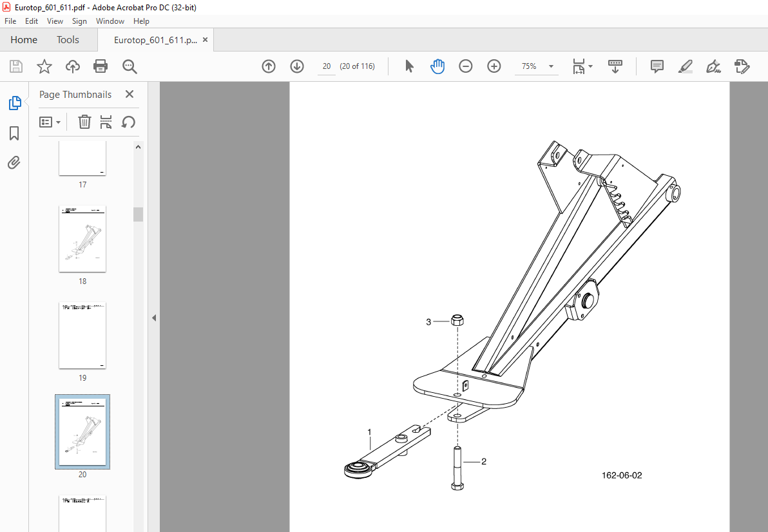
Task: Open the Sign menu
Action: pyautogui.click(x=79, y=21)
